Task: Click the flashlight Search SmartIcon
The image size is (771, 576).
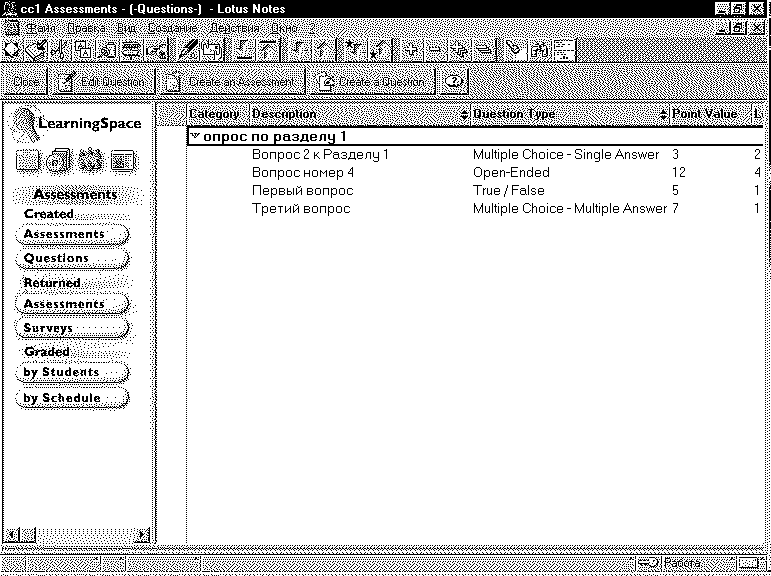Action: [x=515, y=51]
